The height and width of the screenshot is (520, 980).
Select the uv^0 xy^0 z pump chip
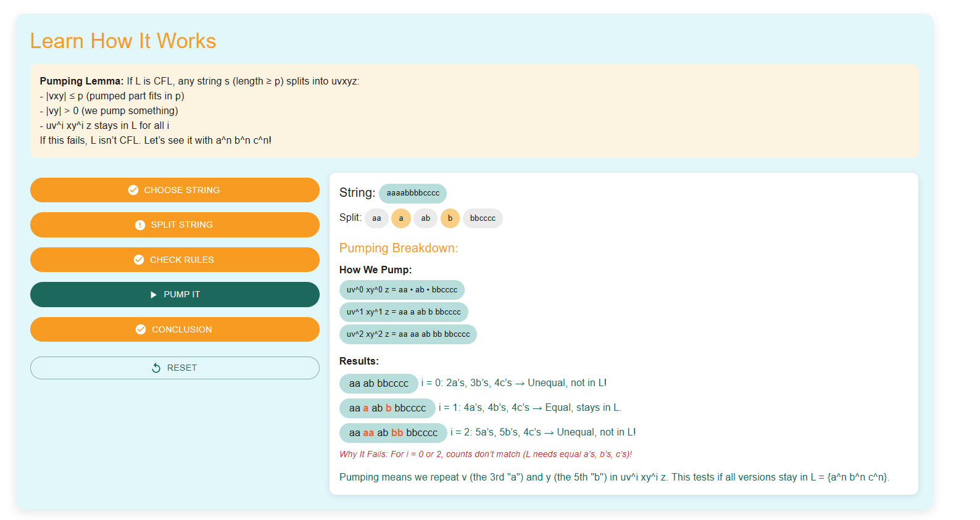pyautogui.click(x=402, y=290)
